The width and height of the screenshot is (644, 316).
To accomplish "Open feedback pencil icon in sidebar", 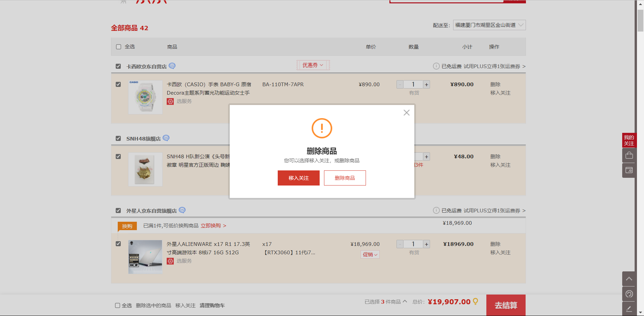I will 629,309.
